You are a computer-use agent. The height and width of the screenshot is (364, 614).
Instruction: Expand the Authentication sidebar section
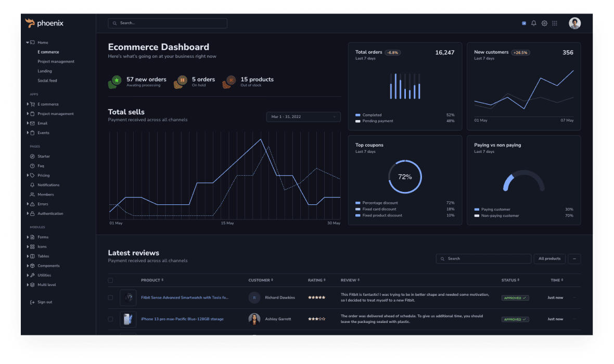pyautogui.click(x=50, y=214)
